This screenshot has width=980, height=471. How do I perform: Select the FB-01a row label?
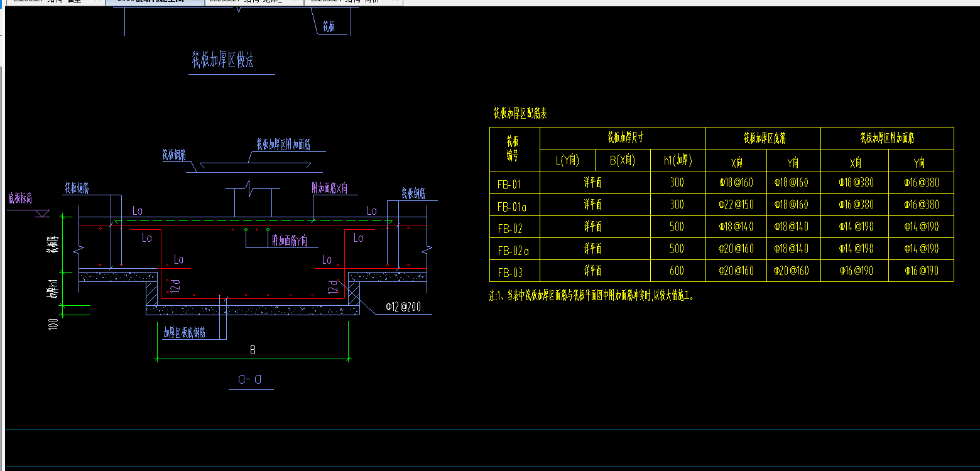512,207
